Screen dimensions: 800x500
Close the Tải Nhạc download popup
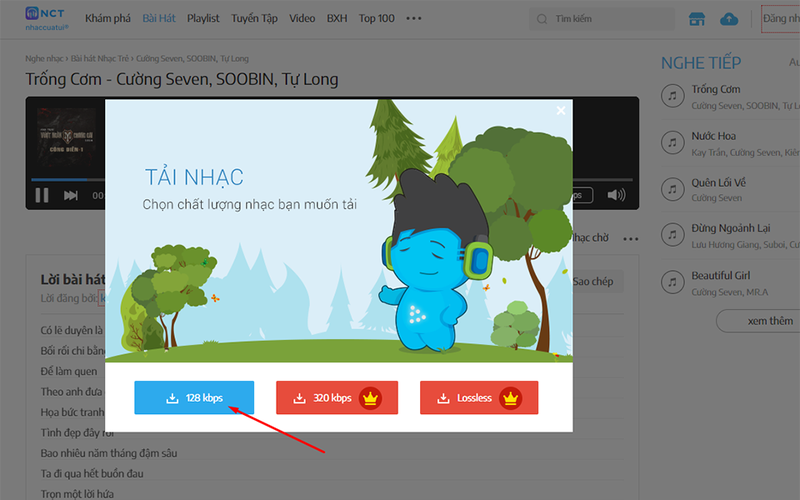(561, 110)
